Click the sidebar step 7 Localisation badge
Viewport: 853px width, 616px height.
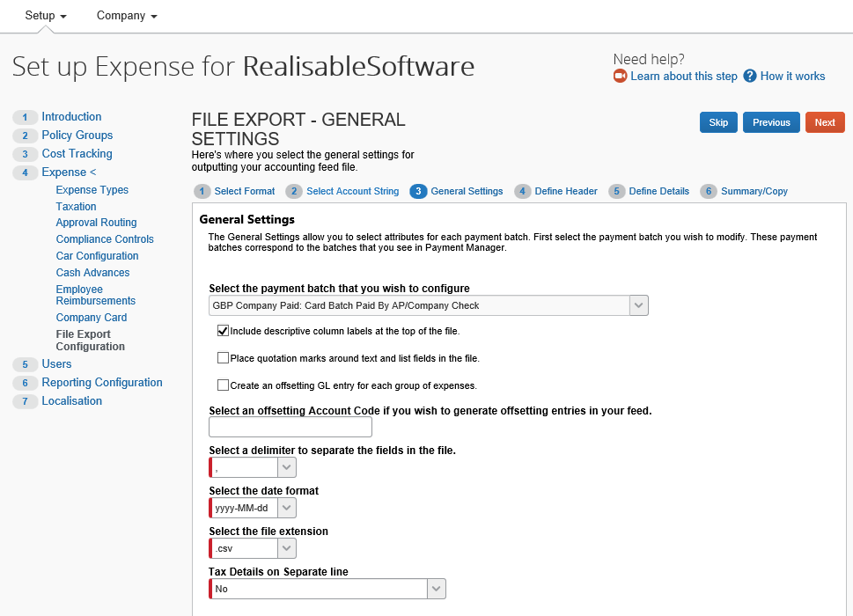[x=25, y=401]
